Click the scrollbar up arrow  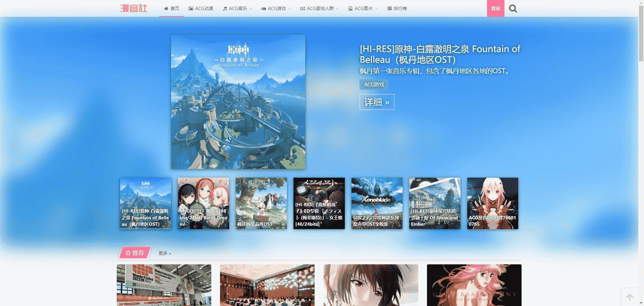(641, 3)
